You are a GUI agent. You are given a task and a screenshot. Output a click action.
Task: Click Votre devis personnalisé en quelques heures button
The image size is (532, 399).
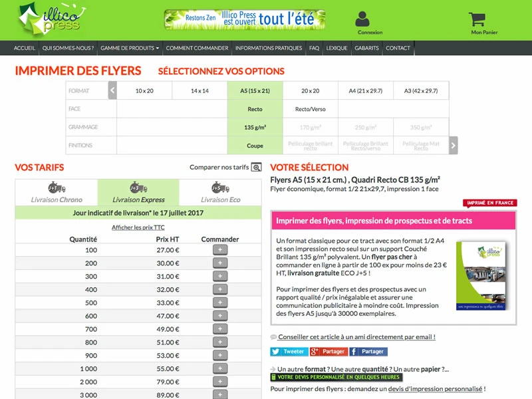(x=336, y=377)
